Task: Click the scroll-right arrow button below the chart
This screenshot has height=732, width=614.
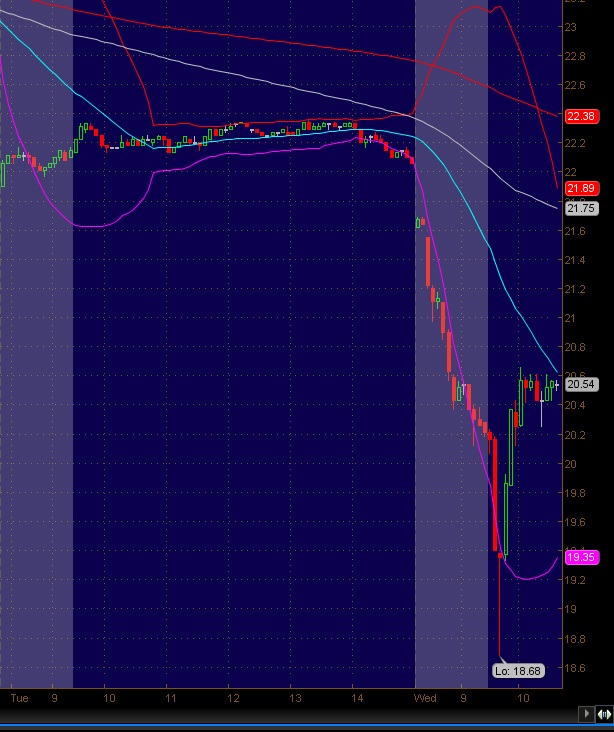Action: 587,714
